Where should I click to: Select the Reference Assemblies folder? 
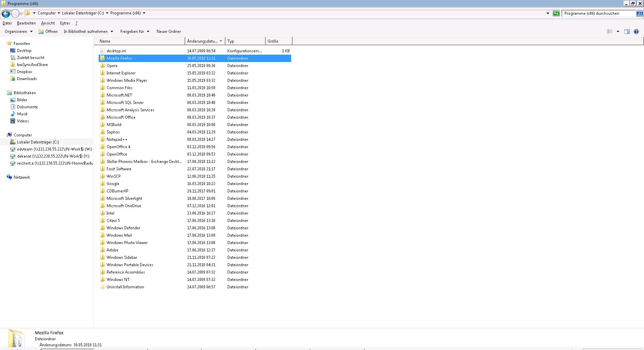click(x=126, y=272)
